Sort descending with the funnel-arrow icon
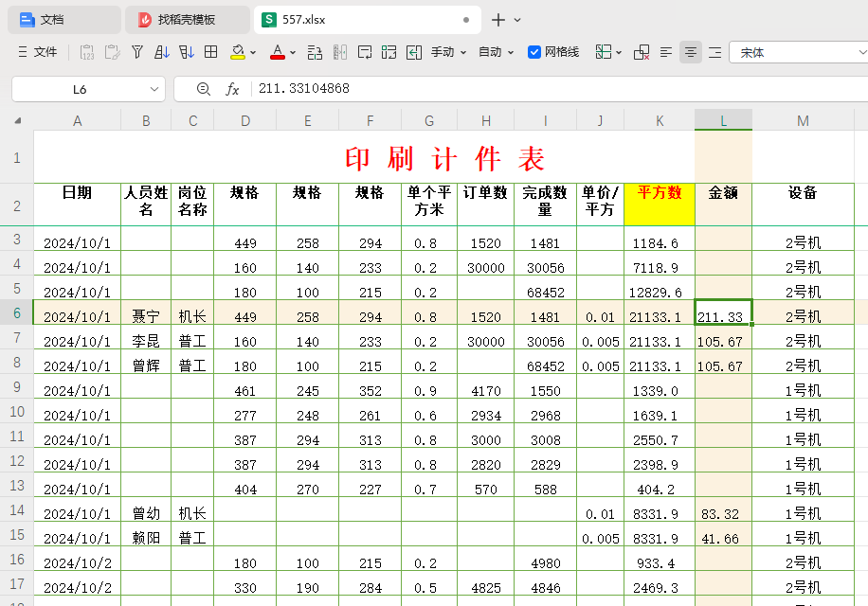The height and width of the screenshot is (606, 868). 187,52
